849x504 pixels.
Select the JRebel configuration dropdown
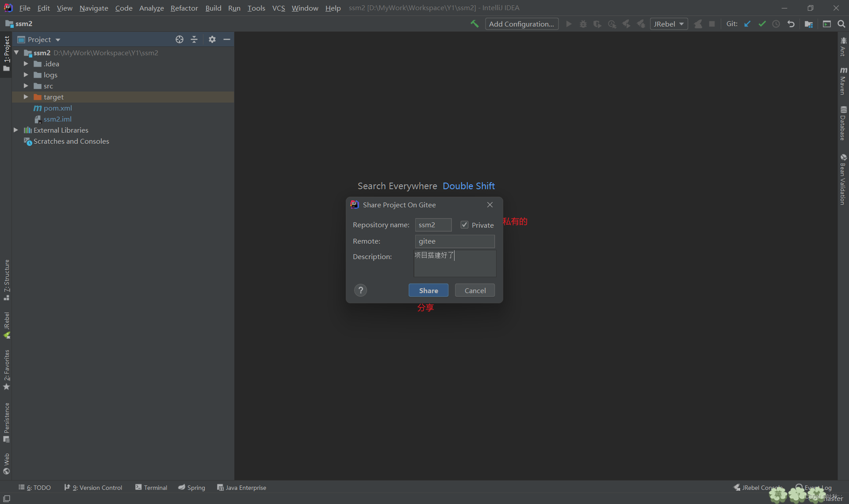point(668,24)
